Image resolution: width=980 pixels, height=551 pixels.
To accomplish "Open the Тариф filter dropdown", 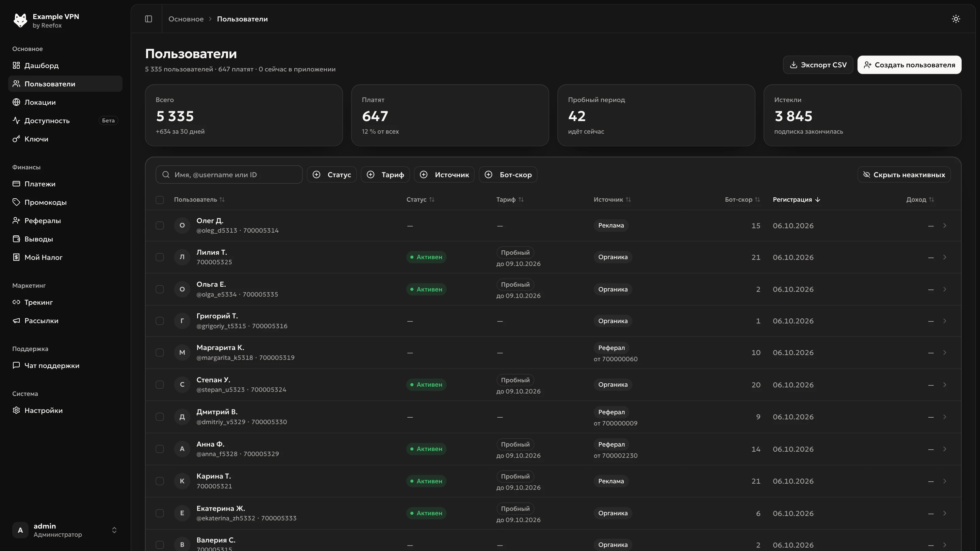I will 385,174.
